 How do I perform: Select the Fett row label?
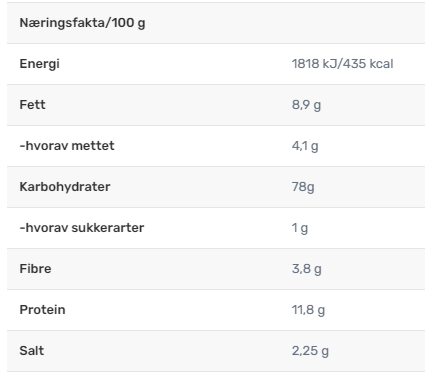point(32,105)
